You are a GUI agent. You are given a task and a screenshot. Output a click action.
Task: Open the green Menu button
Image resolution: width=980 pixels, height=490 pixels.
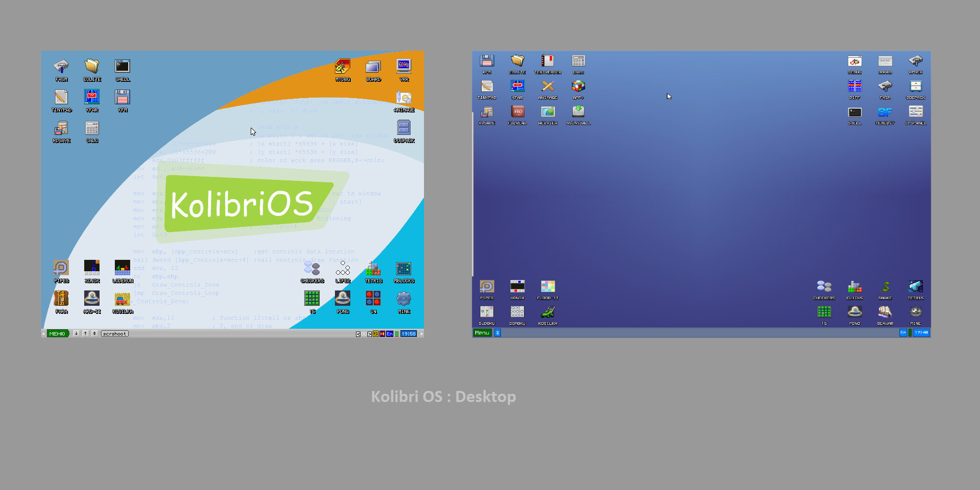coord(482,333)
